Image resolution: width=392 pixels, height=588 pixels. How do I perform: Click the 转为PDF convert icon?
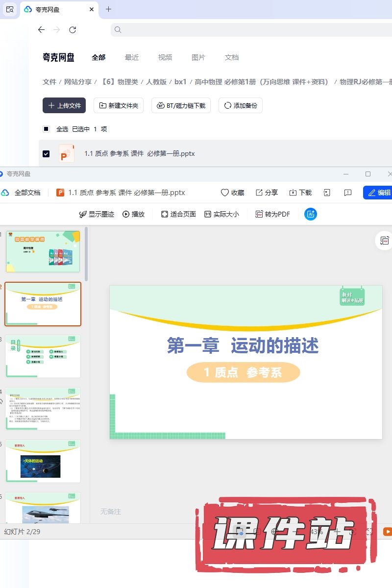coord(259,214)
